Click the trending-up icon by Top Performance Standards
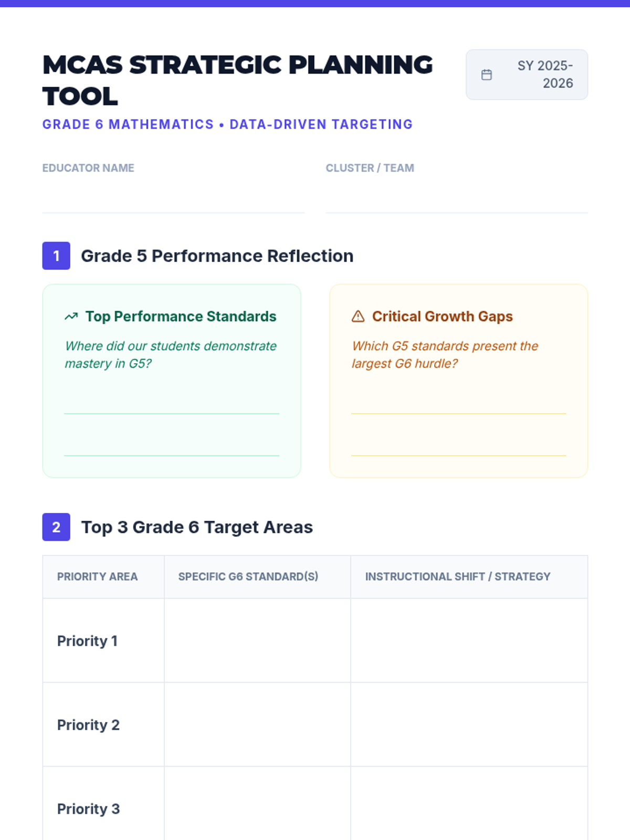The image size is (630, 840). pos(71,317)
